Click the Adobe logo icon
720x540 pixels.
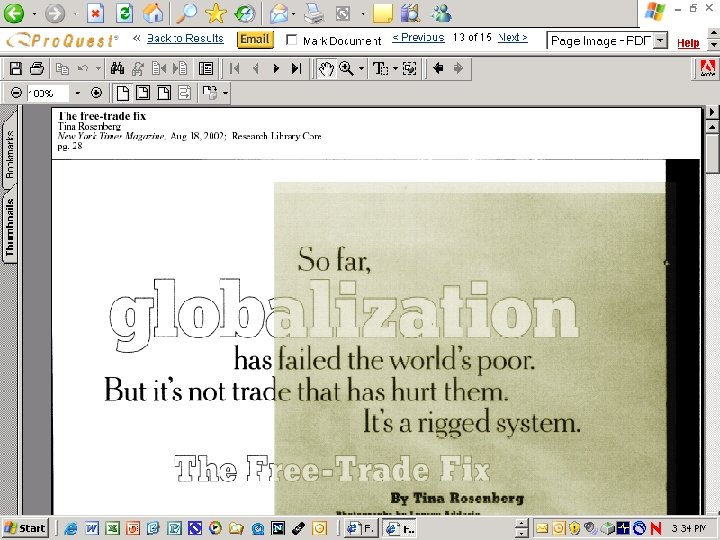pos(707,68)
